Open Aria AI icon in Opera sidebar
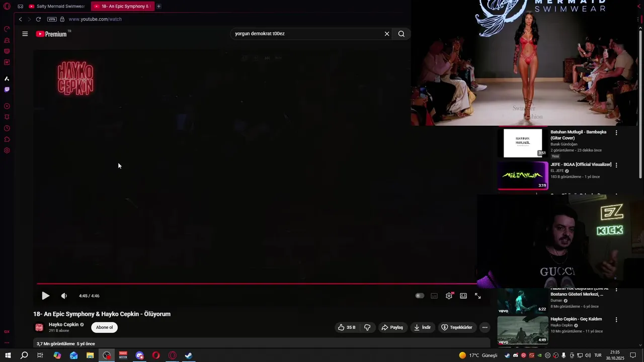The image size is (644, 362). coord(7,78)
